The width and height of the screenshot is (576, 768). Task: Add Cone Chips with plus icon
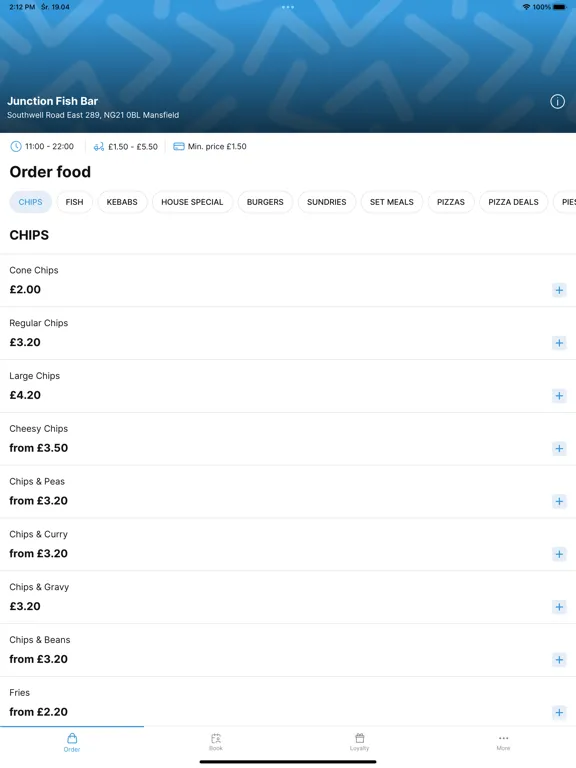tap(559, 290)
